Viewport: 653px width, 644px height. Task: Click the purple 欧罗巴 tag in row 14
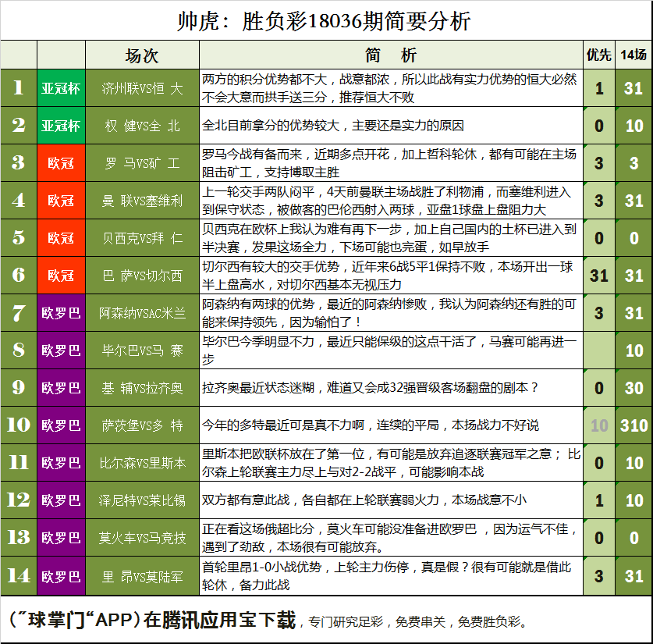[61, 577]
